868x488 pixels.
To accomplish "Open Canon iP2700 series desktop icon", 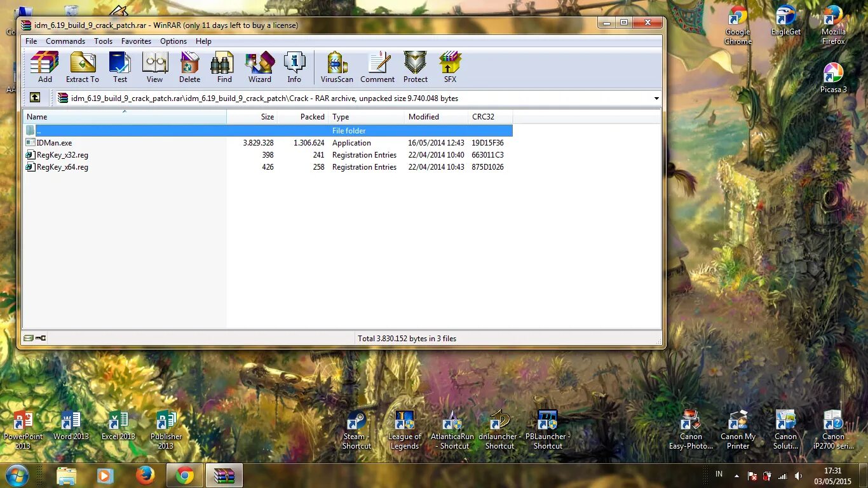I will pos(834,430).
